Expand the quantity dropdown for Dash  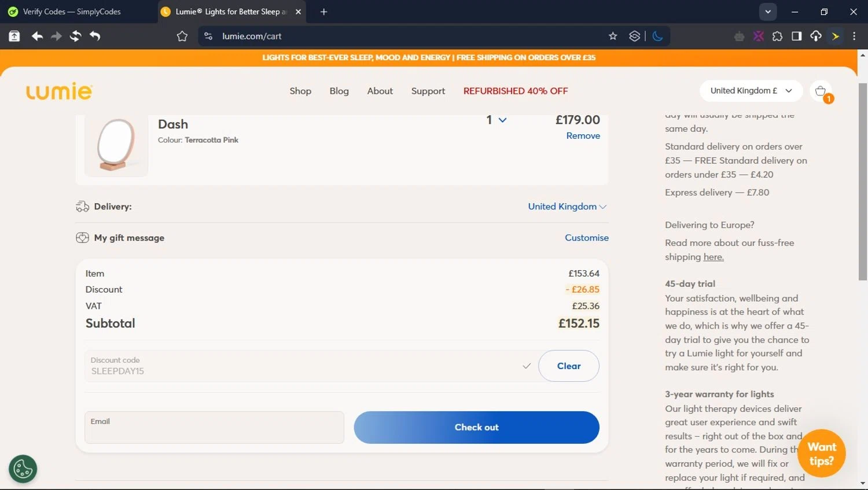496,120
